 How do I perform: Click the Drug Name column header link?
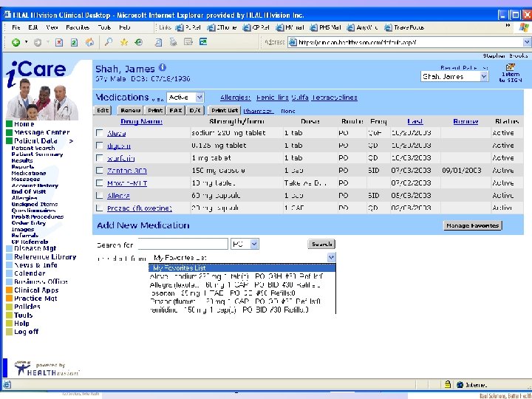tap(140, 121)
